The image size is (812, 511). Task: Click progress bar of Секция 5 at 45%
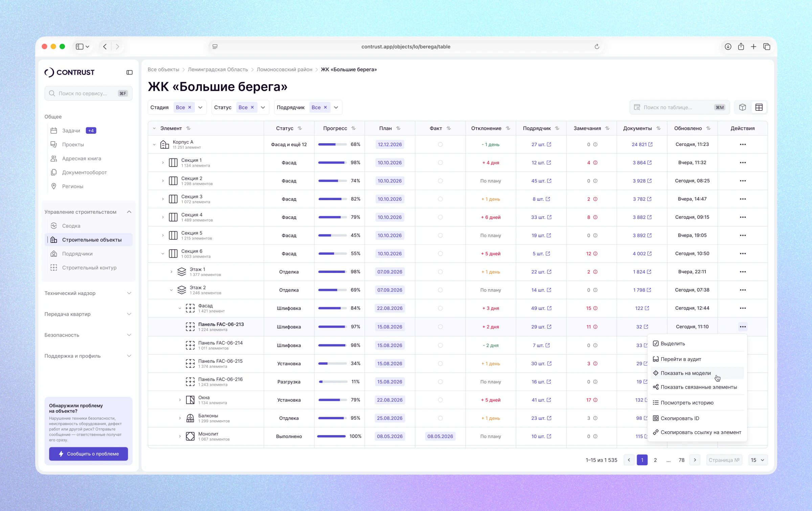332,235
